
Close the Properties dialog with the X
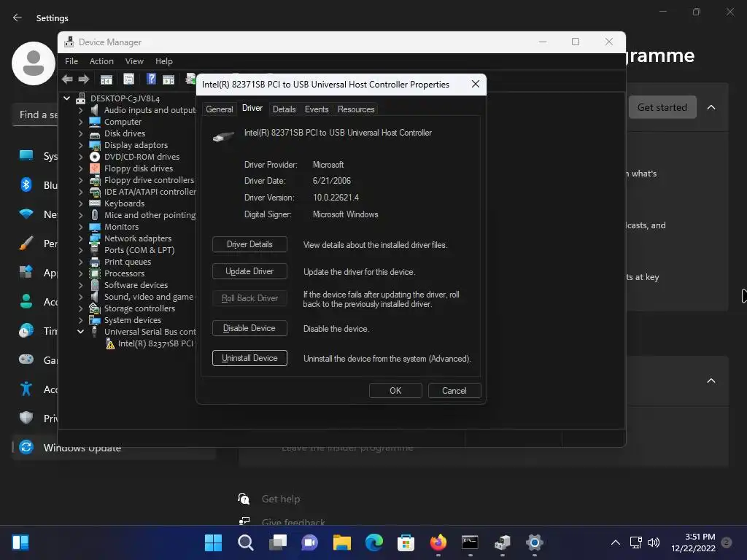pos(475,85)
